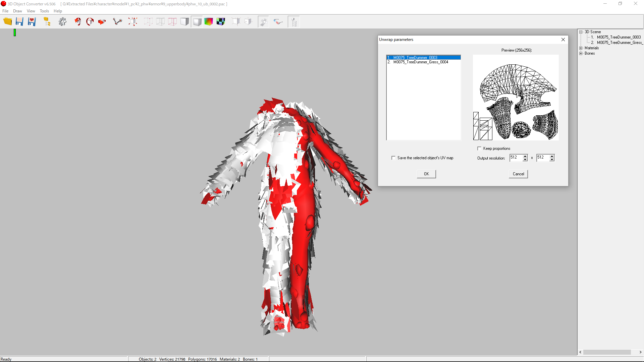Click the open file folder icon
644x362 pixels.
[7, 22]
